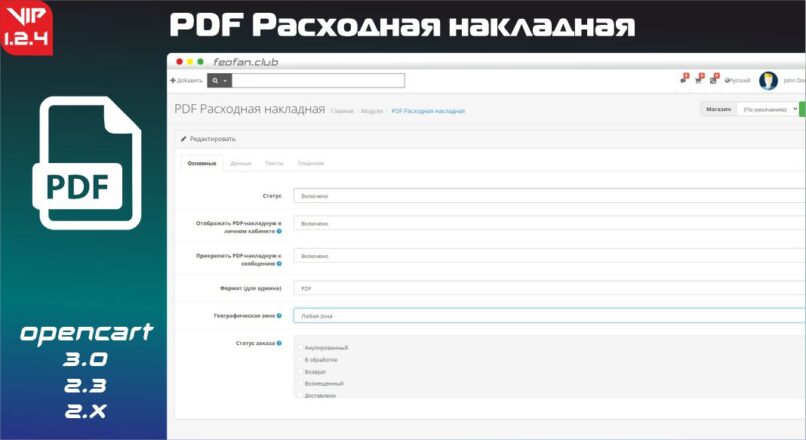Open the returns notification icon with badge
Image resolution: width=806 pixels, height=440 pixels.
[714, 79]
